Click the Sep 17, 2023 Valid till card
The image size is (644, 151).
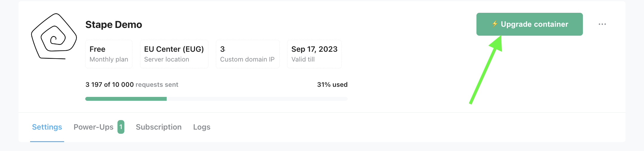pyautogui.click(x=314, y=54)
